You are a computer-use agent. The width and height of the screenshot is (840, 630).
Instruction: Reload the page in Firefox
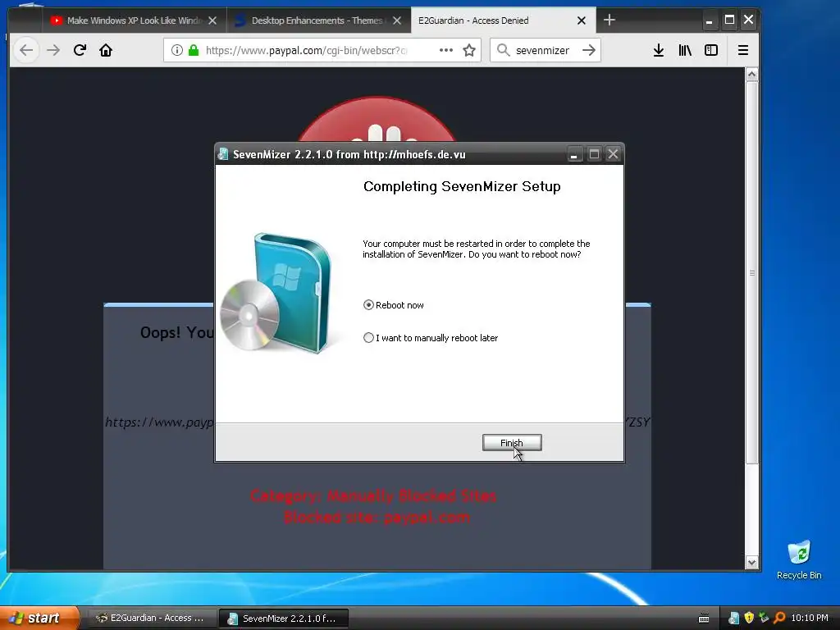point(80,50)
